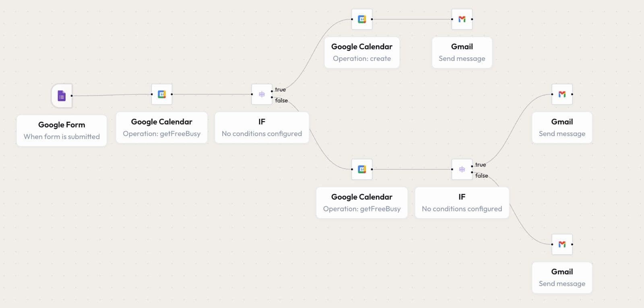Click the first IF node's true output
Screen dimensions: 644x308
272,91
